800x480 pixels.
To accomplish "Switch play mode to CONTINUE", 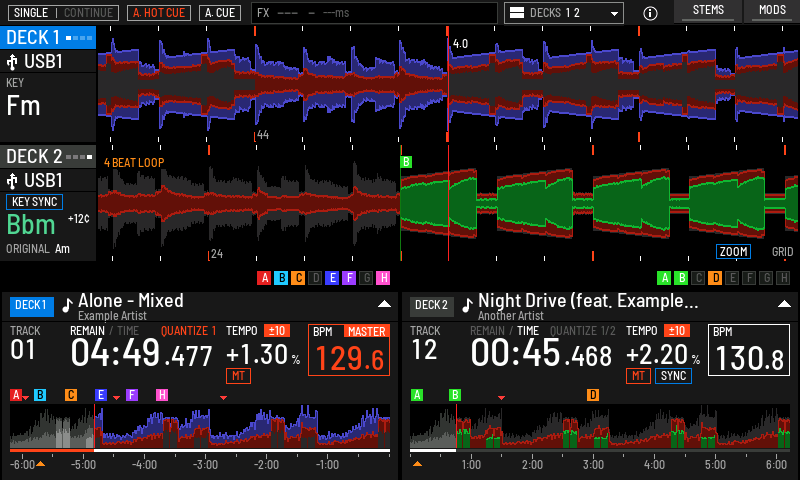I will point(88,13).
